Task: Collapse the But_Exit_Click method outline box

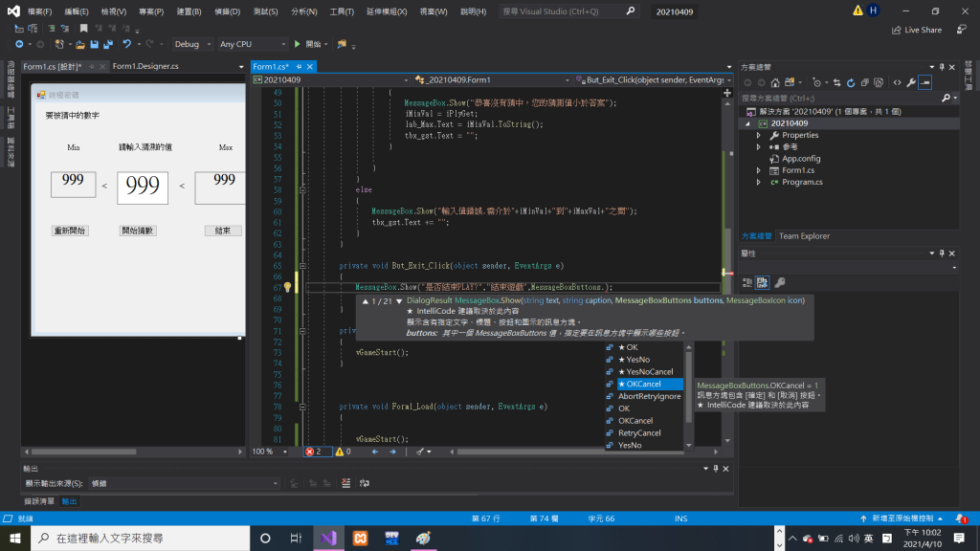Action: click(303, 264)
